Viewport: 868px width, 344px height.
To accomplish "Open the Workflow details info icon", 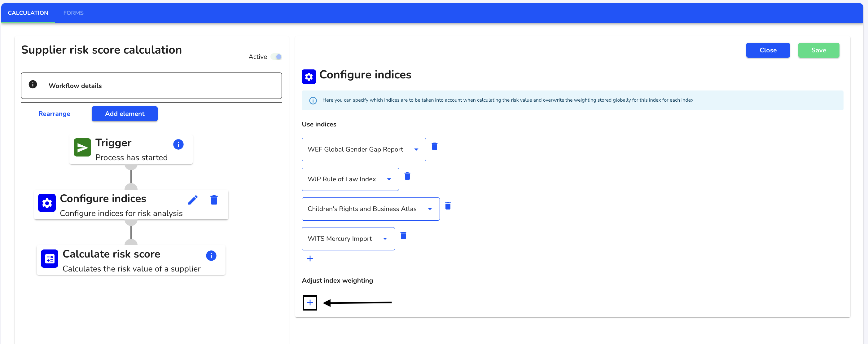I will [33, 84].
